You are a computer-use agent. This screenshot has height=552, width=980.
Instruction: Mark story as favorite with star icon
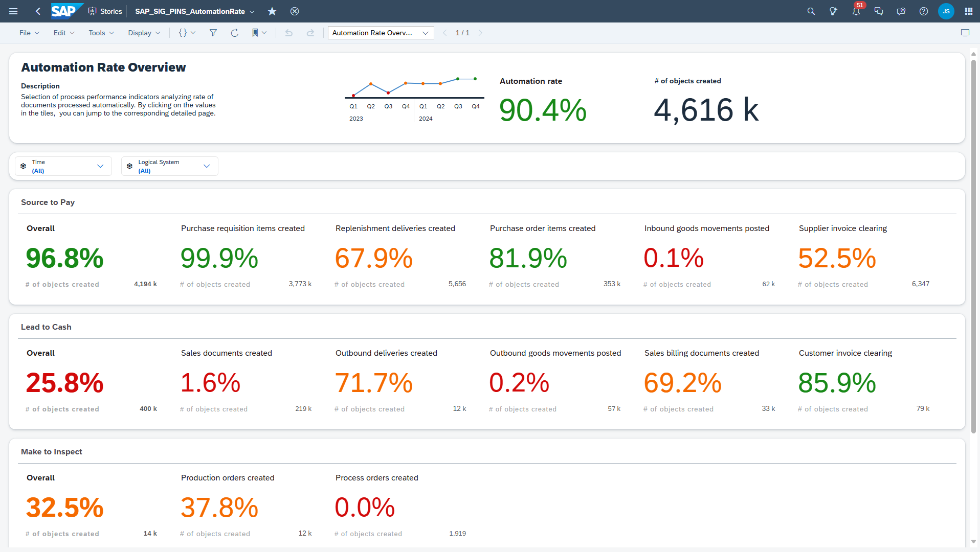[272, 11]
